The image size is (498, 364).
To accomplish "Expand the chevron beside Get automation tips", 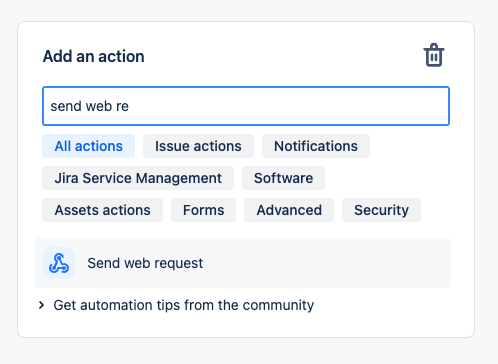I will pyautogui.click(x=41, y=305).
